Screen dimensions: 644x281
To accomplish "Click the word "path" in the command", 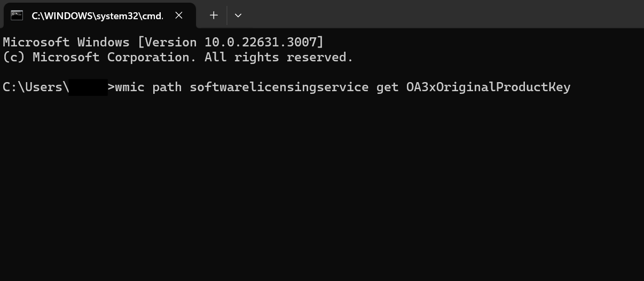I will pos(167,87).
